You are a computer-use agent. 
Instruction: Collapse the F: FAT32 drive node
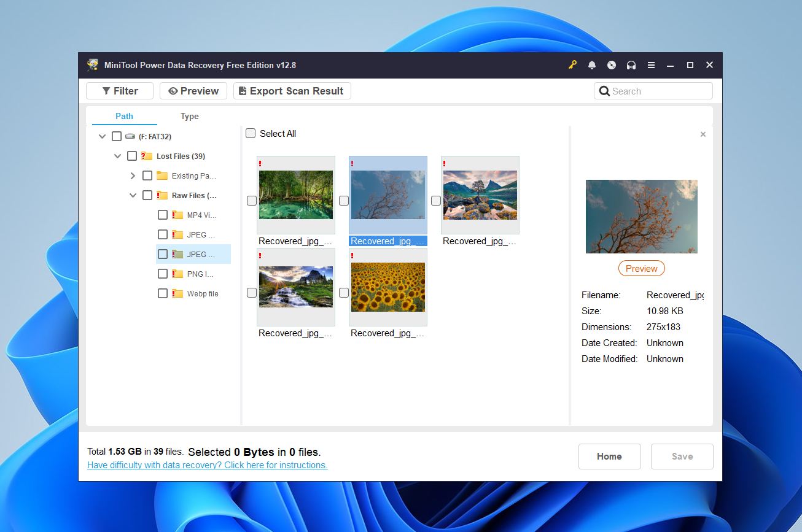tap(102, 136)
